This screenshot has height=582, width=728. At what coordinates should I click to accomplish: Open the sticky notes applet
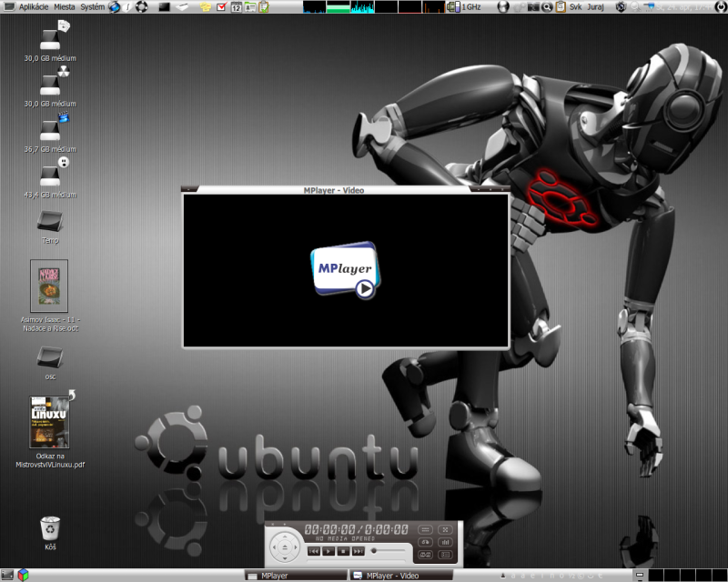coord(206,7)
